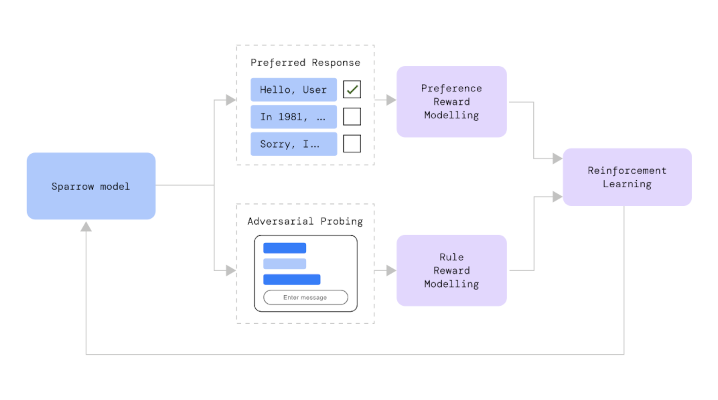The width and height of the screenshot is (718, 400).
Task: Click the 'Adversarial Probing' heading
Action: click(305, 220)
